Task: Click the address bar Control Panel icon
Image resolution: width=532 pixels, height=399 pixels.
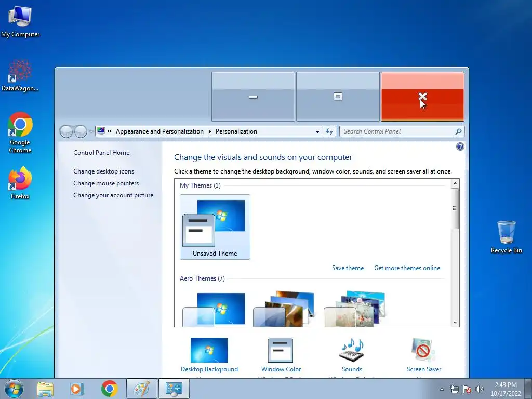Action: (101, 131)
